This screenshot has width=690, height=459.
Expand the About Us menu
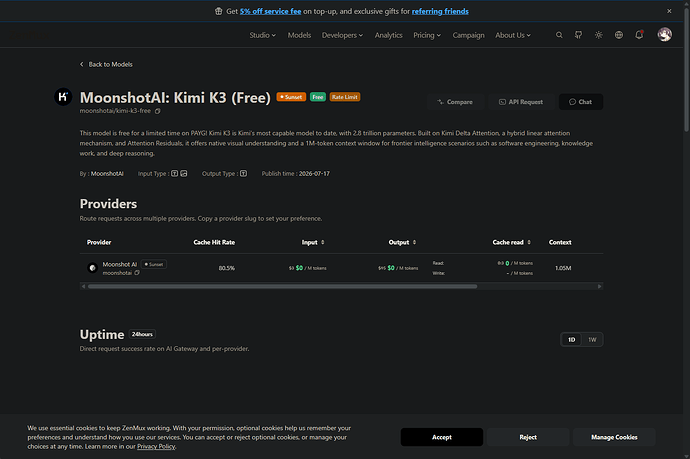(x=513, y=35)
